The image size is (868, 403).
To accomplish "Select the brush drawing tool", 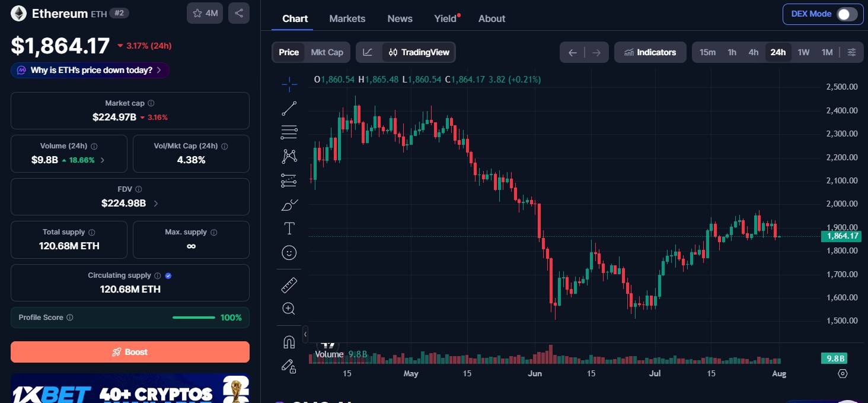I will point(289,205).
